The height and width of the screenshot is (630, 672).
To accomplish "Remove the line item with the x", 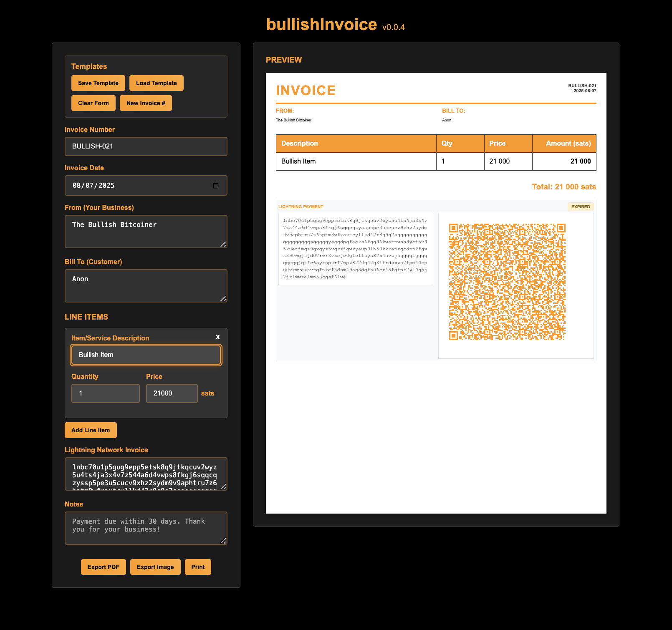I will (217, 337).
